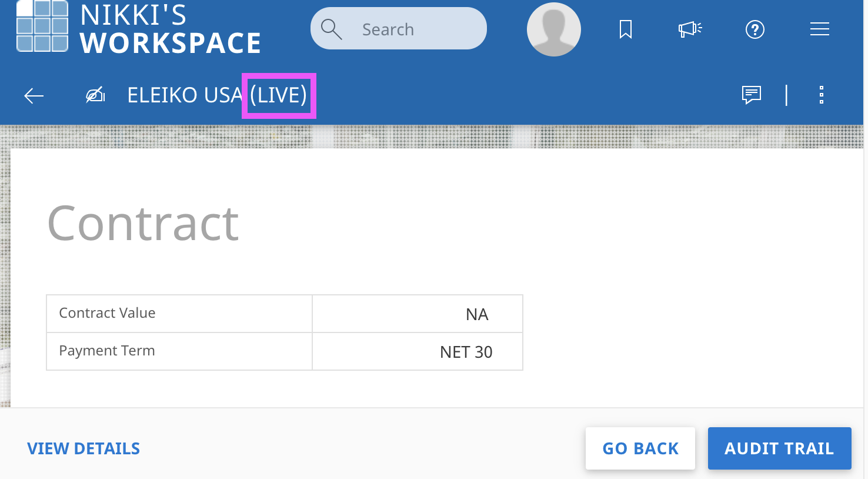The width and height of the screenshot is (868, 479).
Task: Click the magnifier search icon
Action: tap(331, 29)
